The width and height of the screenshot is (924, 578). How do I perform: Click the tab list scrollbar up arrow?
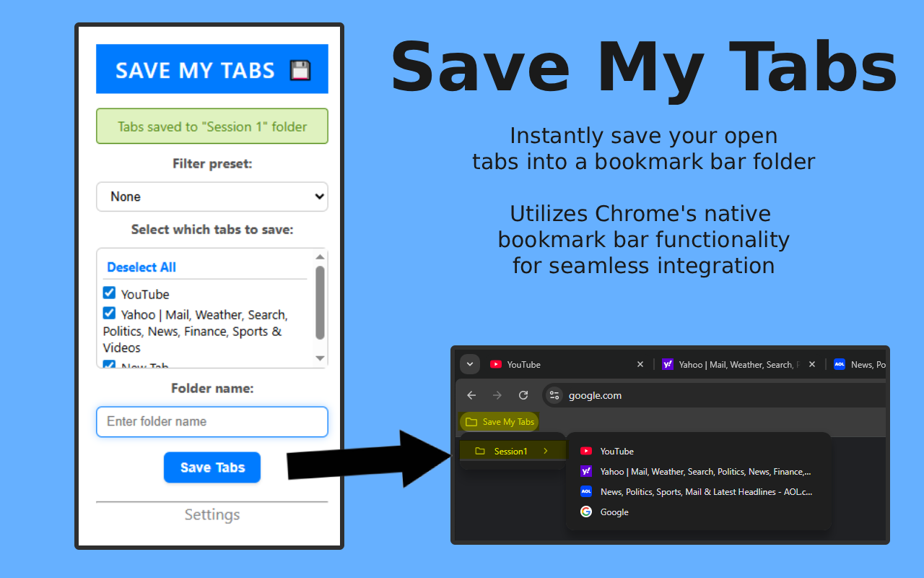click(320, 256)
